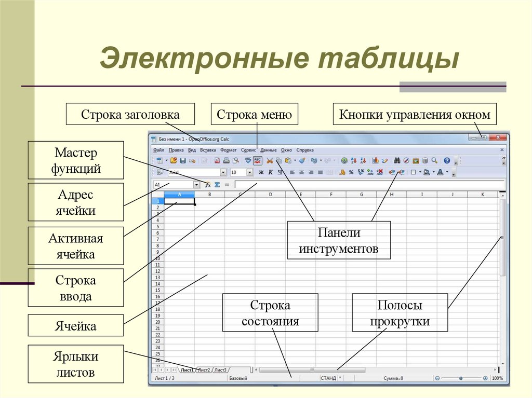This screenshot has width=532, height=398.
Task: Add Decimal Place icon
Action: [x=370, y=172]
